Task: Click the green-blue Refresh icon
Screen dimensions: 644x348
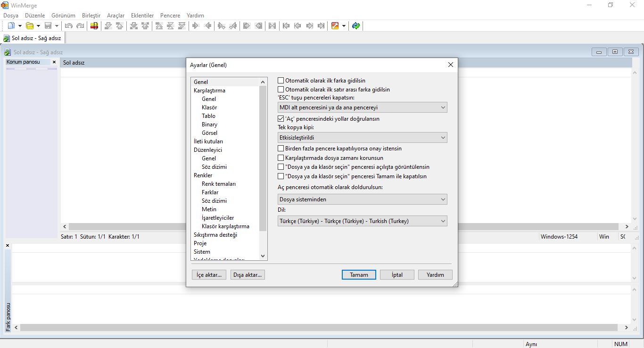Action: 356,26
